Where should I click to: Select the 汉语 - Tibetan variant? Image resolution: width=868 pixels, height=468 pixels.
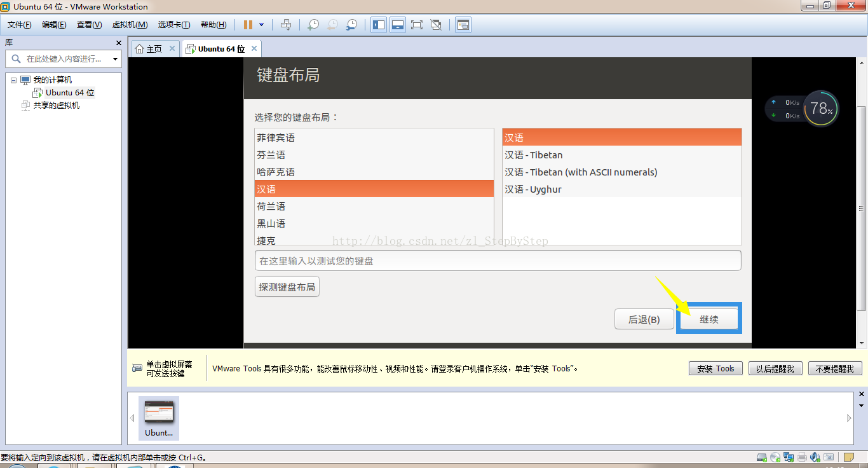coord(621,155)
